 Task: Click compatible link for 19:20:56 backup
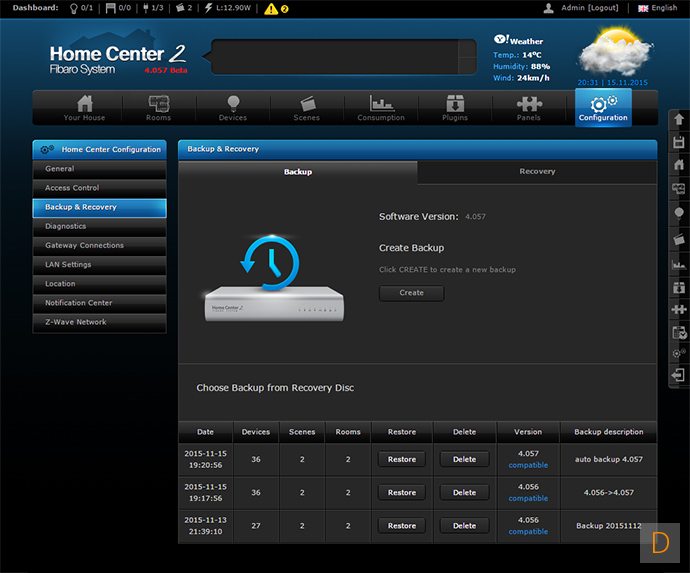tap(528, 465)
